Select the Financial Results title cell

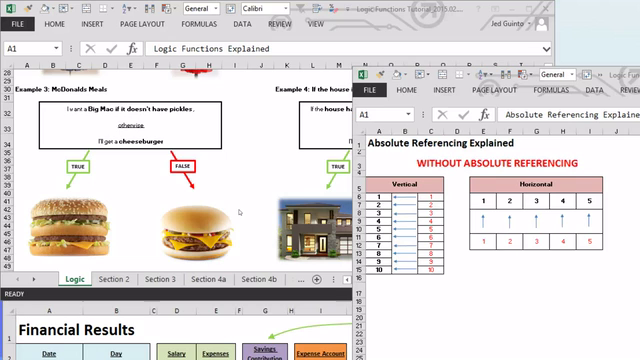[76, 330]
